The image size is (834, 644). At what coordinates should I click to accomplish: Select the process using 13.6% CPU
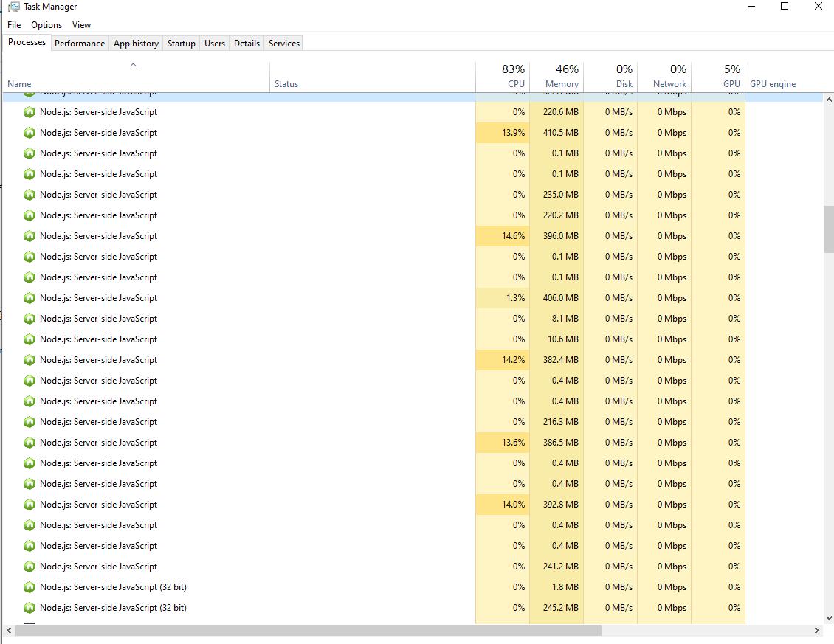click(413, 443)
